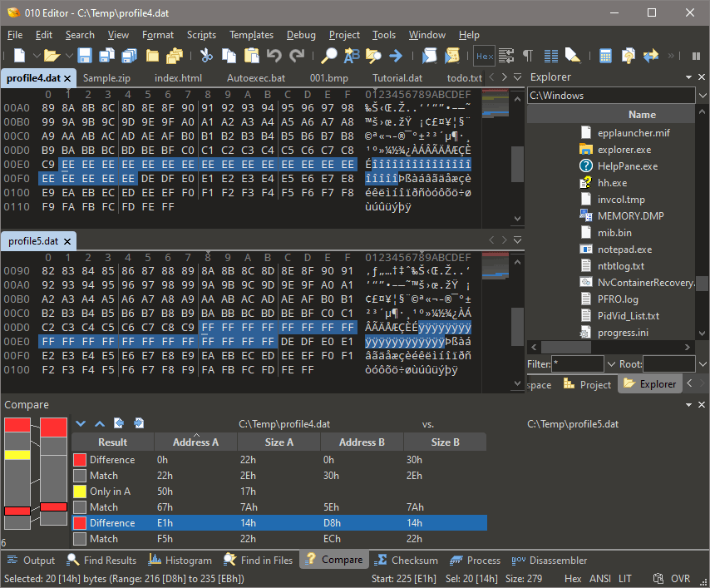The height and width of the screenshot is (588, 710).
Task: Sort results by Address A column header
Action: click(x=195, y=442)
